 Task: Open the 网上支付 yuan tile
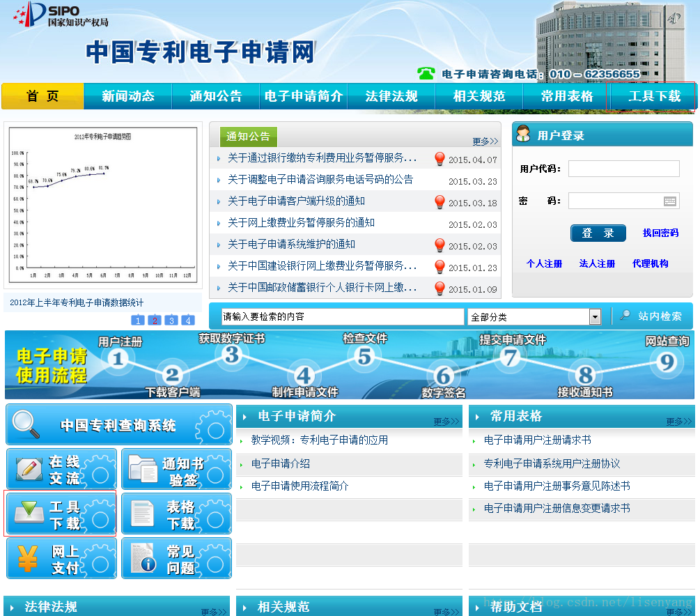[61, 558]
